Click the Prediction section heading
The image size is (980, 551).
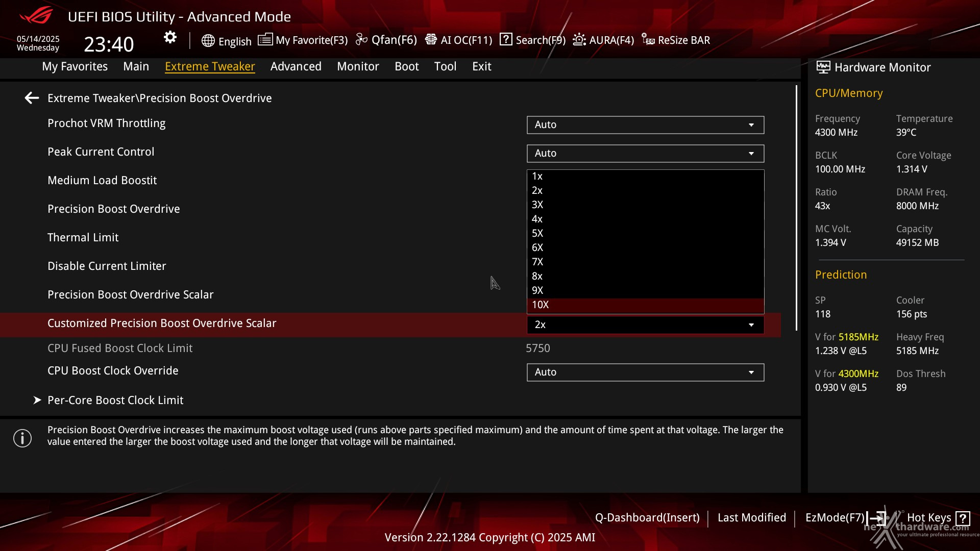[841, 275]
